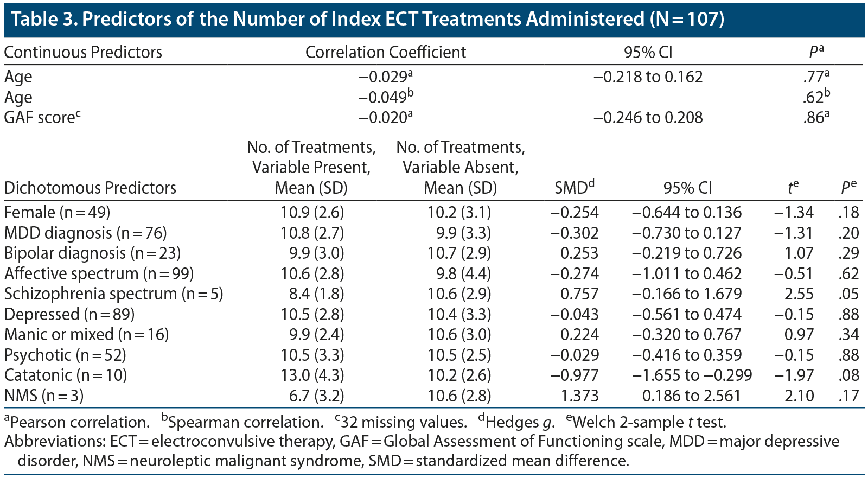The image size is (868, 478).
Task: Click the Pearson correlation footnote
Action: pyautogui.click(x=77, y=422)
